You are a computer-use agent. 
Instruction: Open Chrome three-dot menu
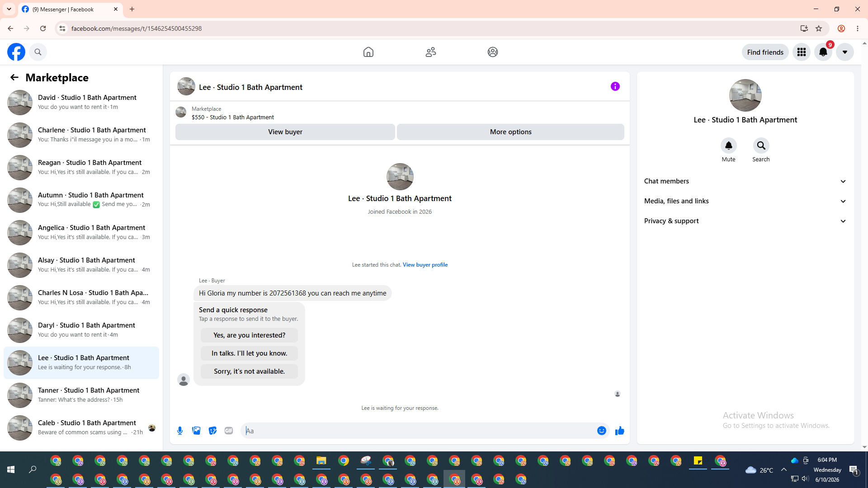pyautogui.click(x=858, y=28)
